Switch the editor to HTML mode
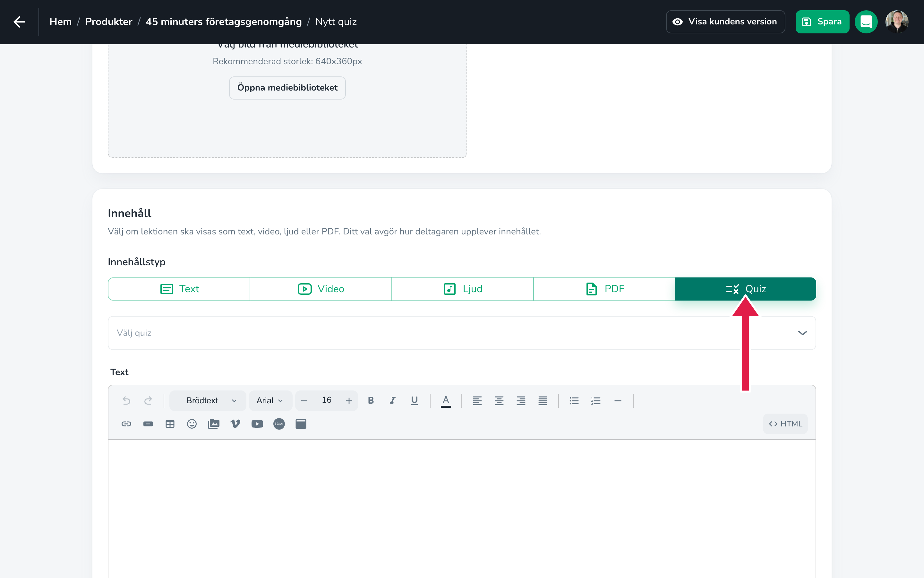This screenshot has width=924, height=578. pyautogui.click(x=785, y=424)
